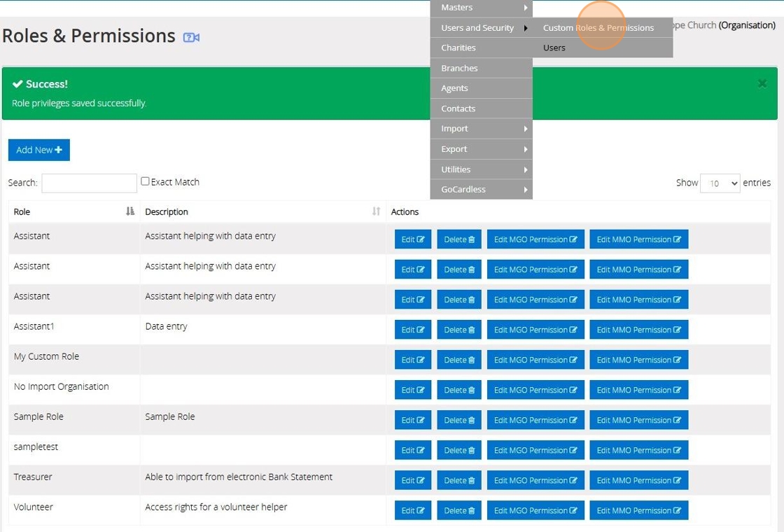This screenshot has width=784, height=532.
Task: Edit MGO Permission for sampletest
Action: click(535, 450)
